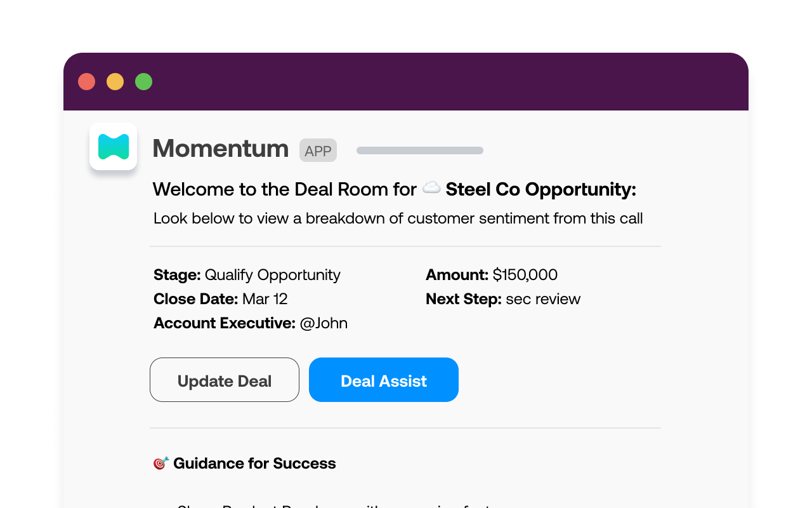The height and width of the screenshot is (508, 812).
Task: Click the Momentum app logo icon
Action: tap(114, 147)
